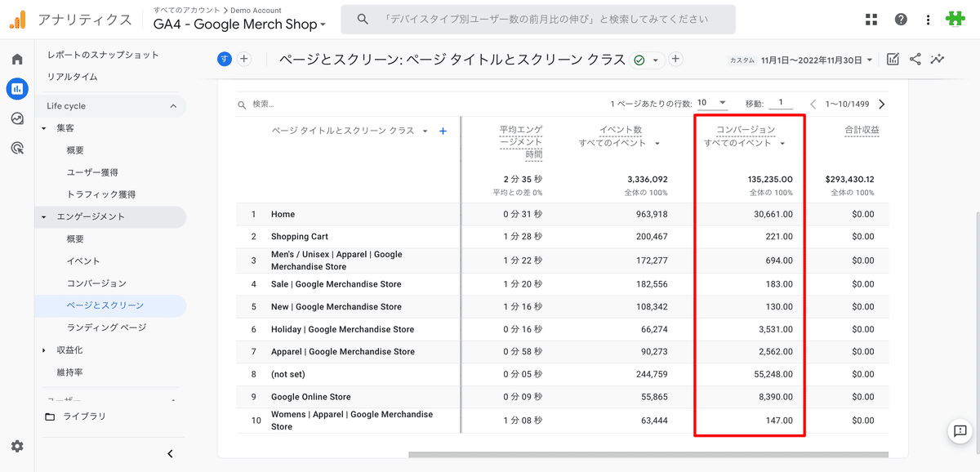Open the Home icon in left rail
This screenshot has width=980, height=472.
pos(17,59)
